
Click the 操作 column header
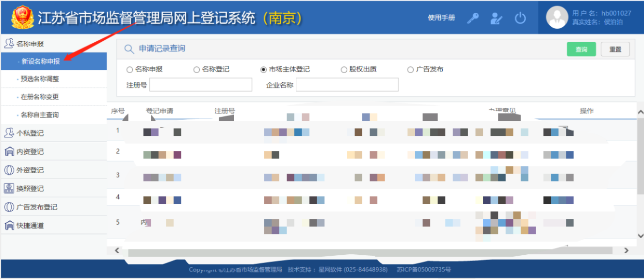pos(587,111)
